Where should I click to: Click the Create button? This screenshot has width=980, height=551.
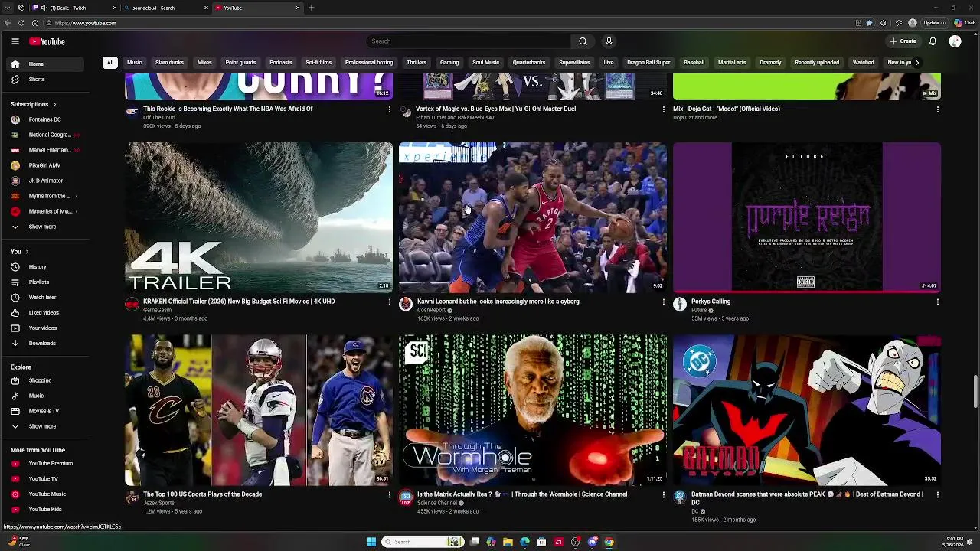coord(903,41)
